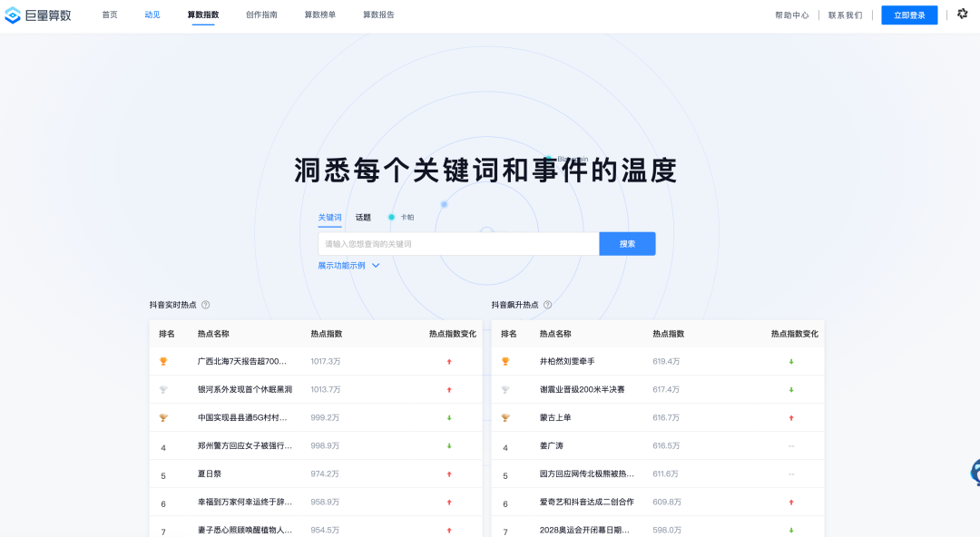Image resolution: width=980 pixels, height=537 pixels.
Task: Open 联系我们 link
Action: [x=845, y=15]
